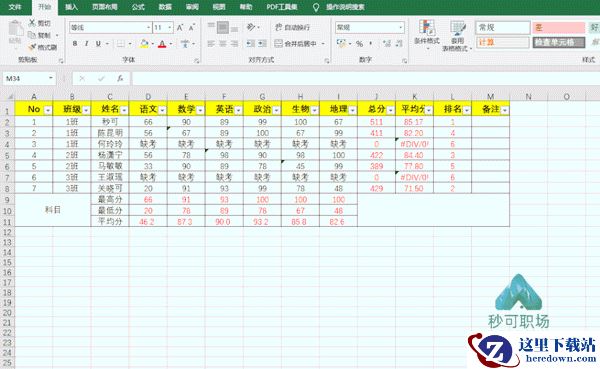The height and width of the screenshot is (369, 600).
Task: Click the Insert Function fx icon
Action: [120, 78]
